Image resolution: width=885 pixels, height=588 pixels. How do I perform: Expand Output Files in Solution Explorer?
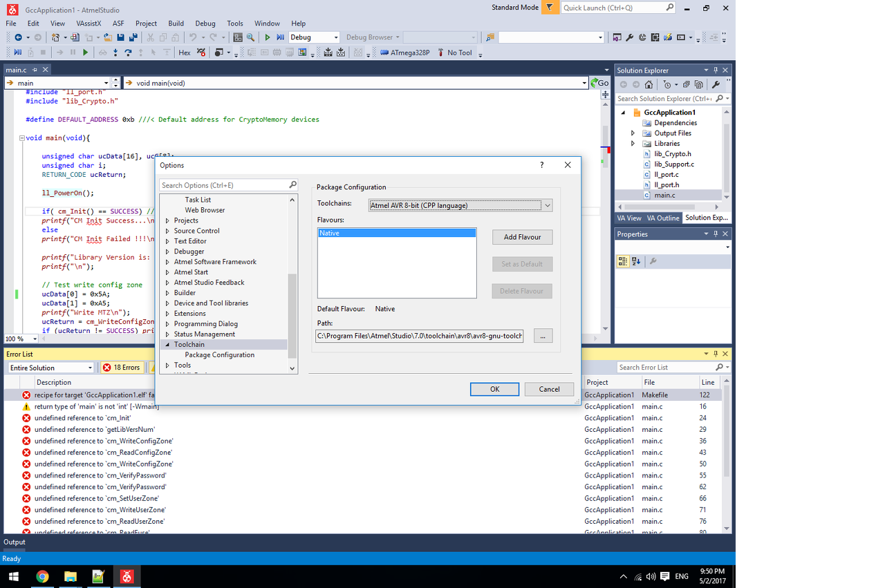tap(633, 133)
